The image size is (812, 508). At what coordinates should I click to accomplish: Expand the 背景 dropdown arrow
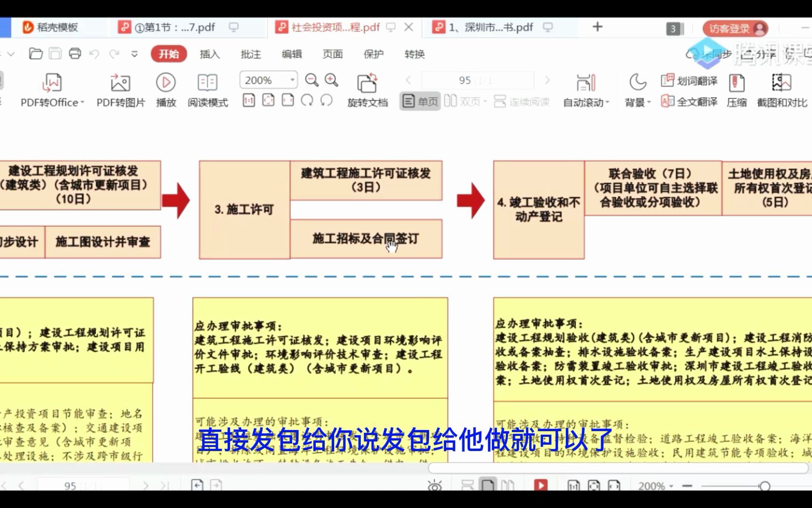pyautogui.click(x=649, y=103)
